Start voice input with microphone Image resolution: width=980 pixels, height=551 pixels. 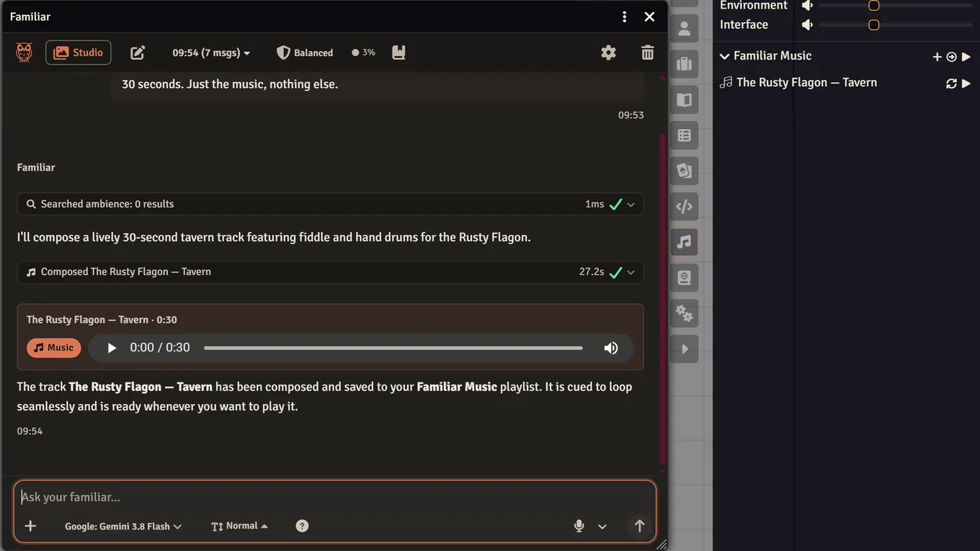coord(579,526)
